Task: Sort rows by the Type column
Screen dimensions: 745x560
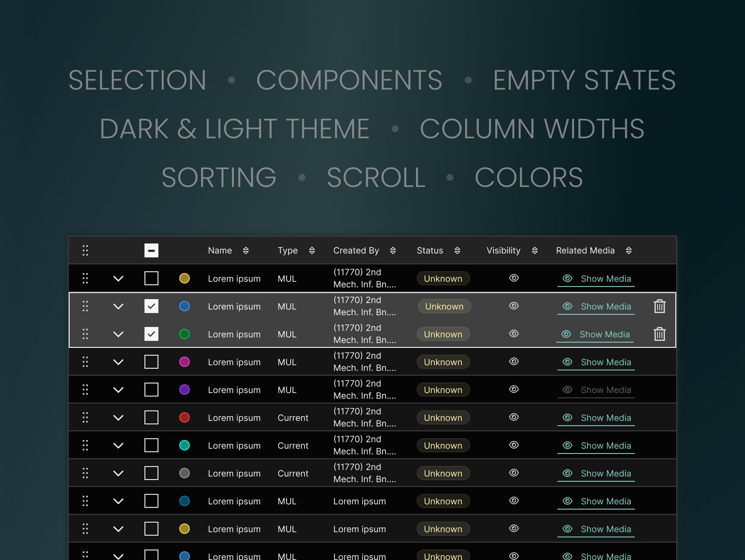Action: [312, 250]
